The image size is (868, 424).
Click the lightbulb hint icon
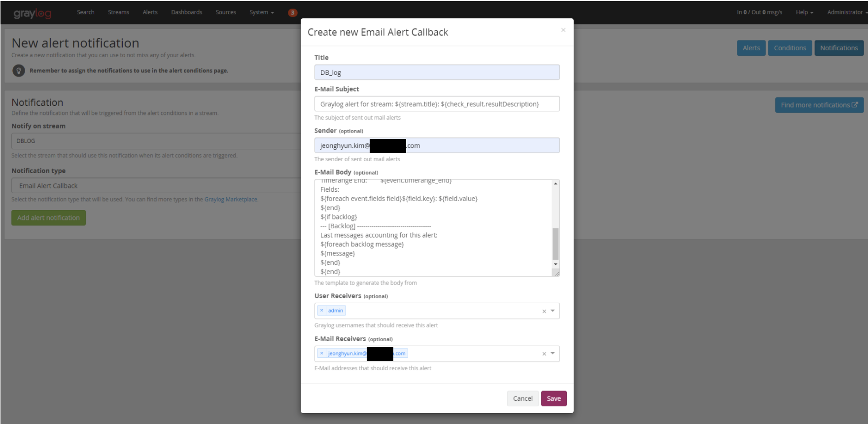[x=19, y=71]
